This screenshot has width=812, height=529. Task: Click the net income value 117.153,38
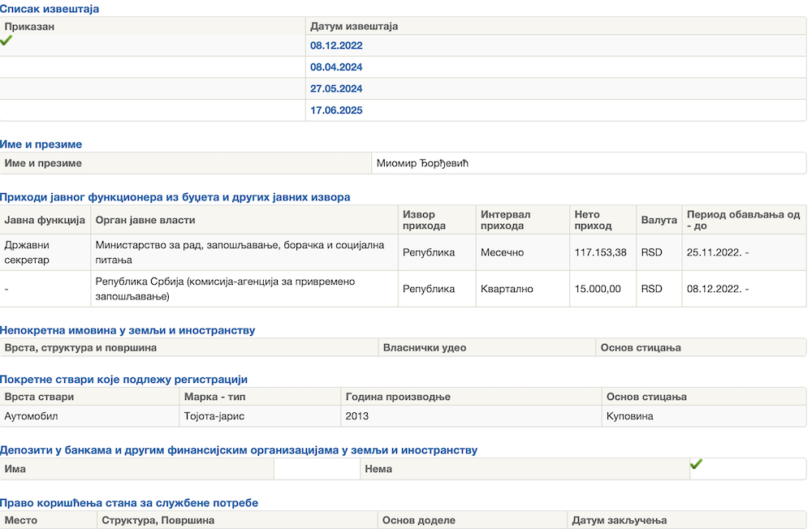600,252
